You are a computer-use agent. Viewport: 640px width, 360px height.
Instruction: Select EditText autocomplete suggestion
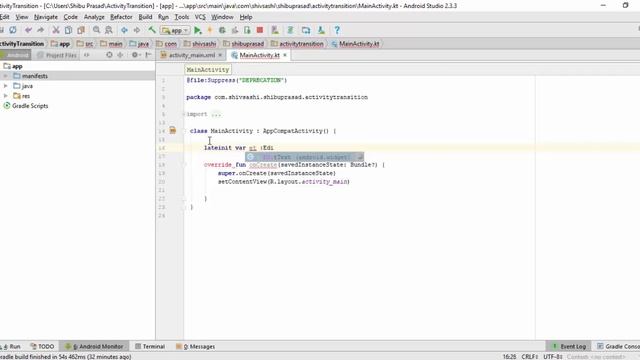click(x=304, y=157)
